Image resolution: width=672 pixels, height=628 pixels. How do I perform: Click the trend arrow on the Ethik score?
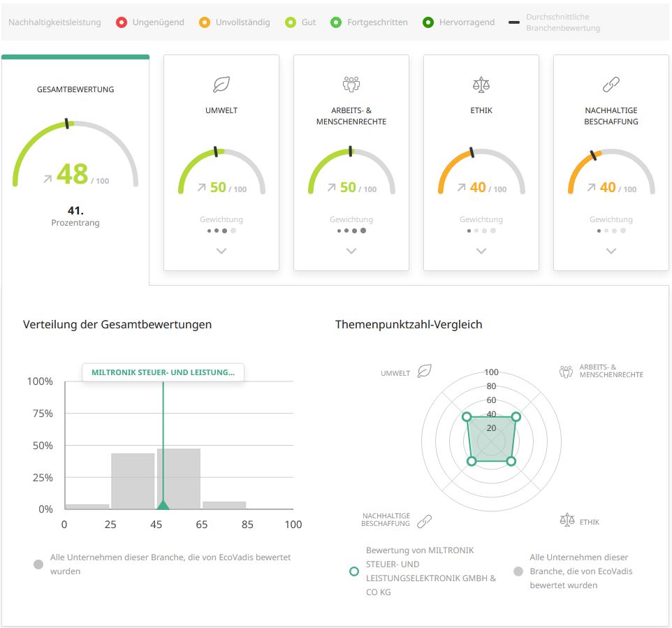pos(461,187)
